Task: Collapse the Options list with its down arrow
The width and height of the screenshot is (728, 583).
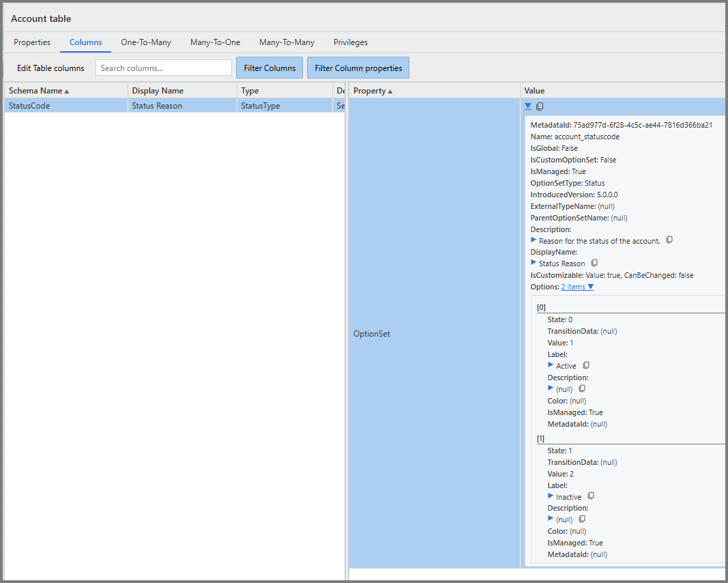Action: point(590,287)
